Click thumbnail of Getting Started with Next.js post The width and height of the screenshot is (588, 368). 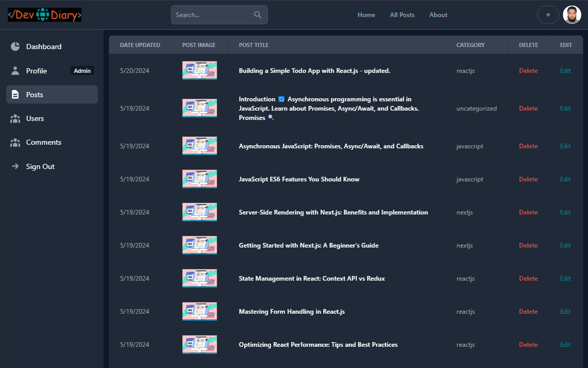point(199,246)
